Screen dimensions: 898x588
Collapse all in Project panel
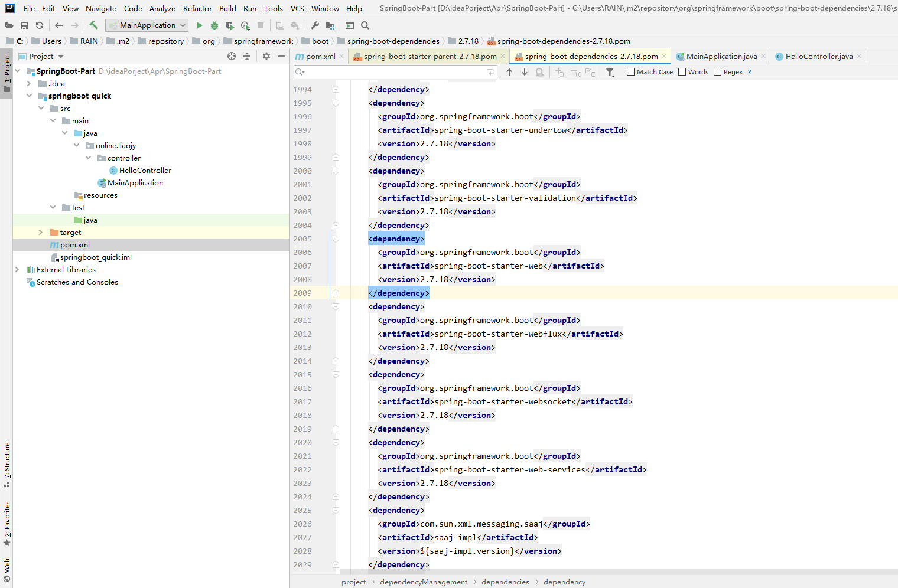247,56
